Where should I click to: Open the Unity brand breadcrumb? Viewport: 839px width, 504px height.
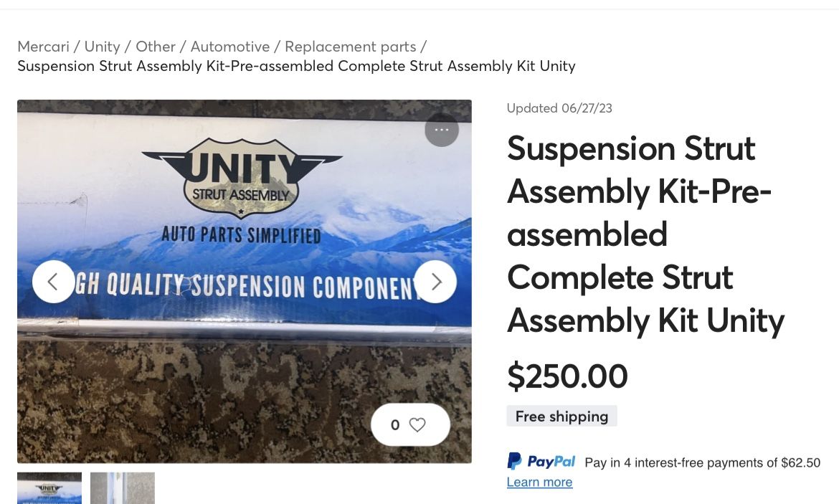point(102,47)
